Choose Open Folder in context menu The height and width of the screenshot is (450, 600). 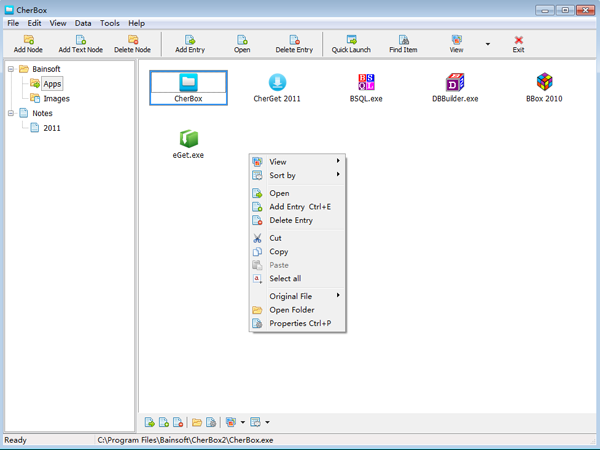coord(297,310)
